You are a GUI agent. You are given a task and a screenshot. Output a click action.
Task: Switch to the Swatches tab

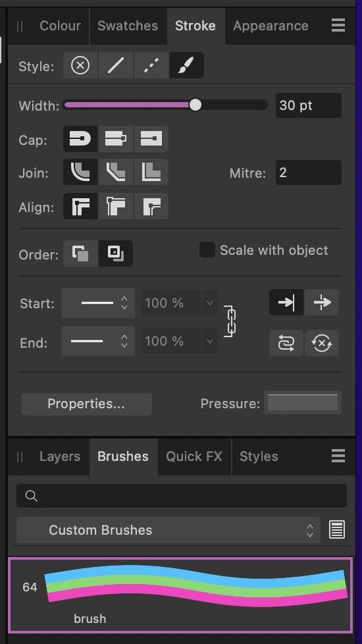pyautogui.click(x=128, y=26)
